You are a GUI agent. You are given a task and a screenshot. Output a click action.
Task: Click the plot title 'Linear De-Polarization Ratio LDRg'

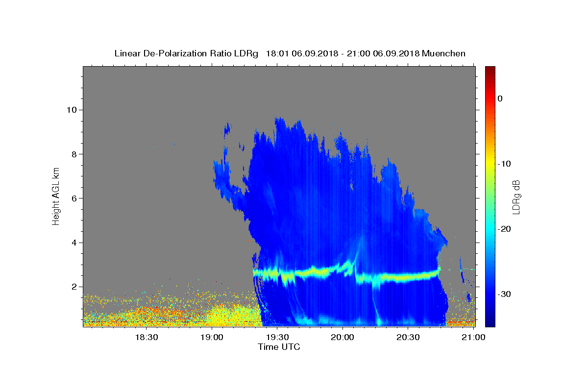(x=186, y=53)
